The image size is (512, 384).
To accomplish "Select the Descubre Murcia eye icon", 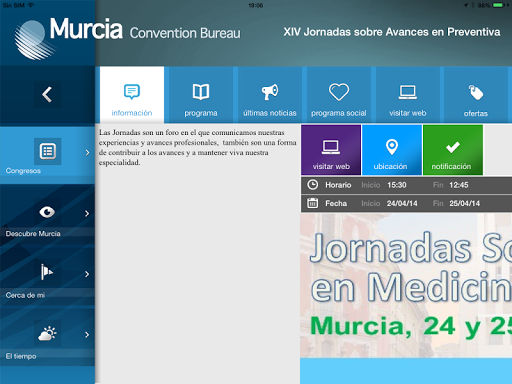I will coord(47,212).
